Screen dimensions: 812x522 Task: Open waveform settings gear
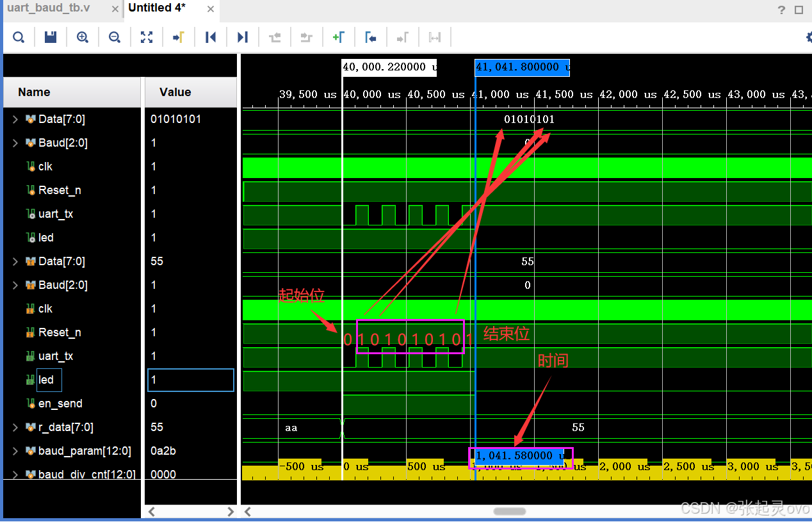coord(809,37)
